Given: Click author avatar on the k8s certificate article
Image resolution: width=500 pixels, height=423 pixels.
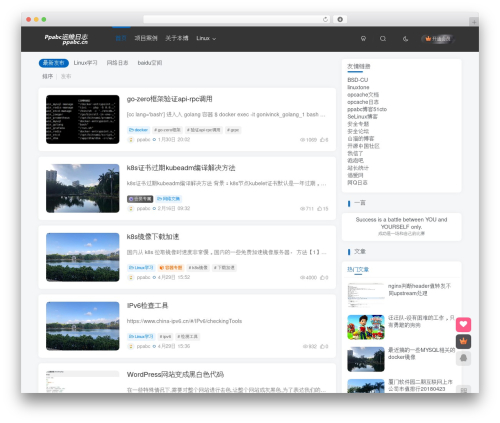Looking at the screenshot, I should tap(131, 209).
